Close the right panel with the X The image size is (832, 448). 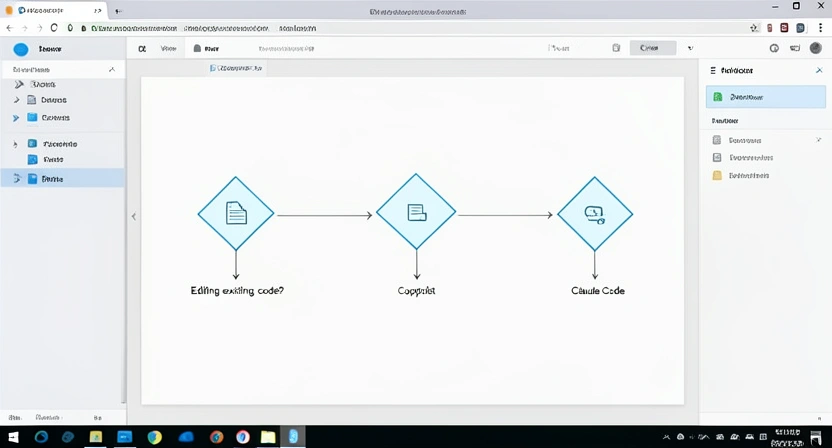pyautogui.click(x=819, y=70)
